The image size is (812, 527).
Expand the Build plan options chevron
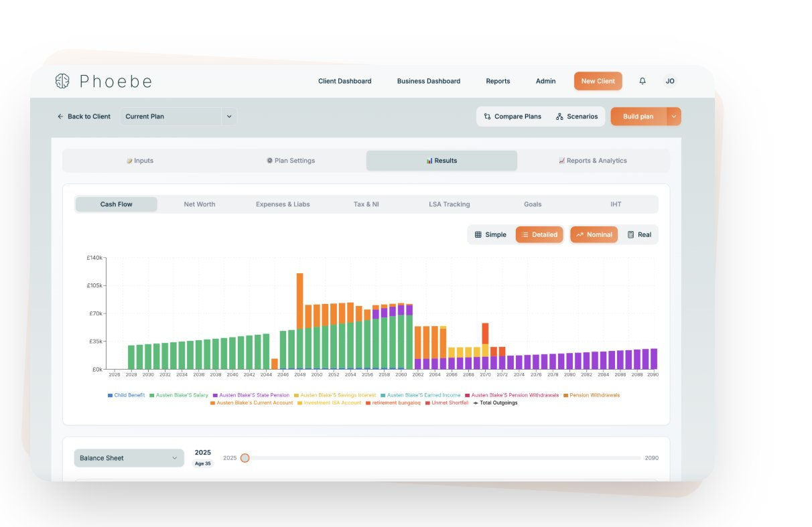[674, 116]
